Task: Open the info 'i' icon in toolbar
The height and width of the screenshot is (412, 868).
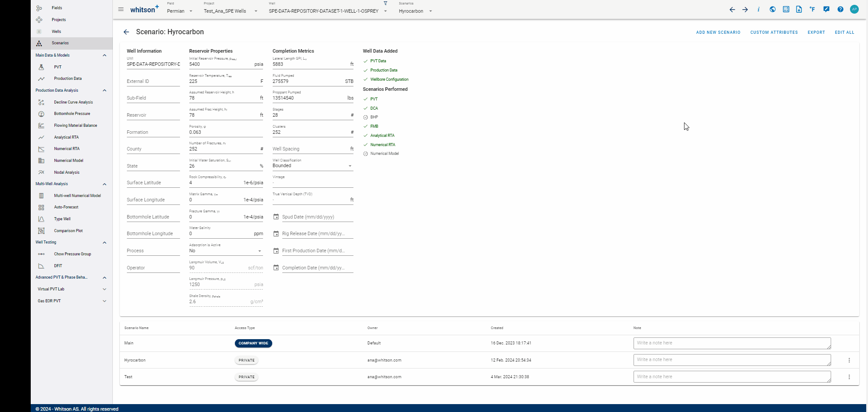Action: tap(758, 9)
